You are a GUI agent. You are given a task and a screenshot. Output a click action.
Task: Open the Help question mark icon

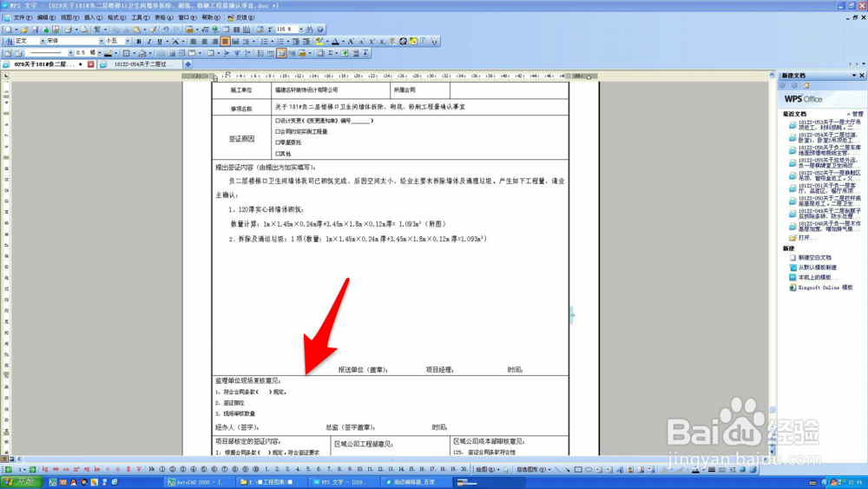(x=320, y=30)
